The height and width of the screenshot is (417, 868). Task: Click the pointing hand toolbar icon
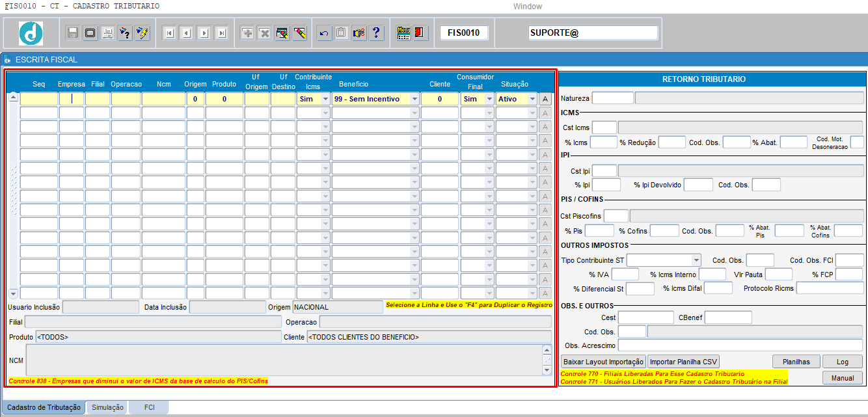359,33
